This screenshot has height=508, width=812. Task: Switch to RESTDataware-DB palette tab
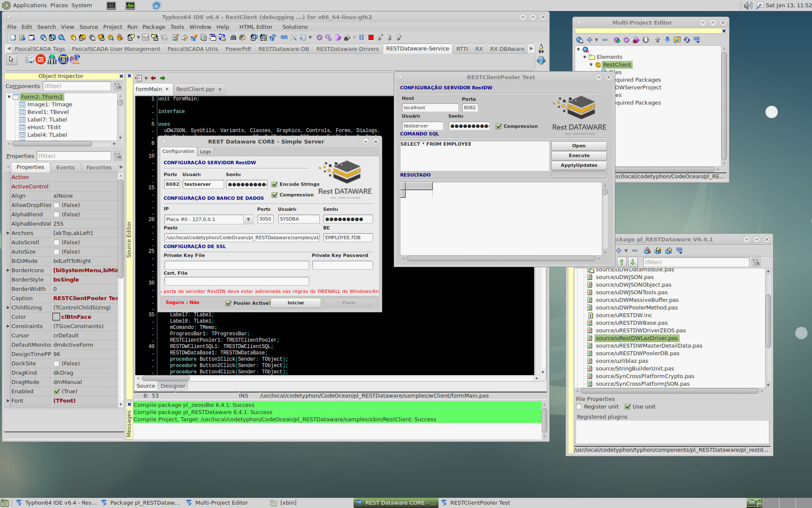pos(283,49)
